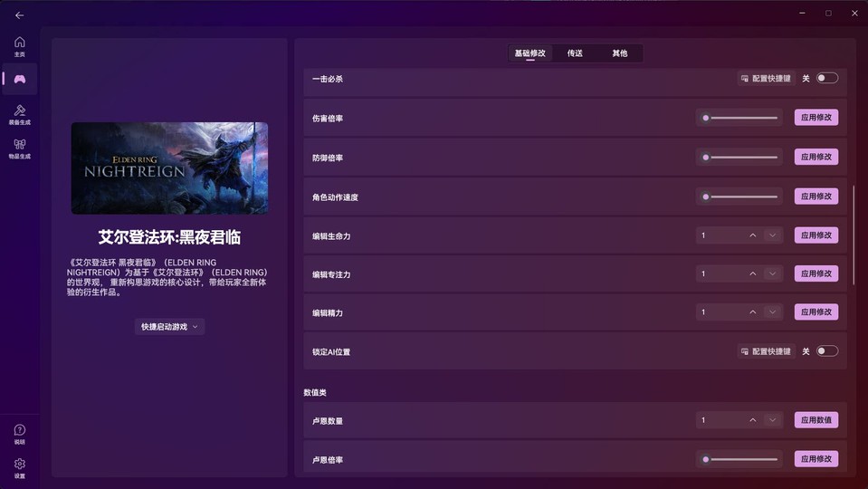Configure hotkey for 一击必杀
The height and width of the screenshot is (489, 868).
pyautogui.click(x=766, y=79)
